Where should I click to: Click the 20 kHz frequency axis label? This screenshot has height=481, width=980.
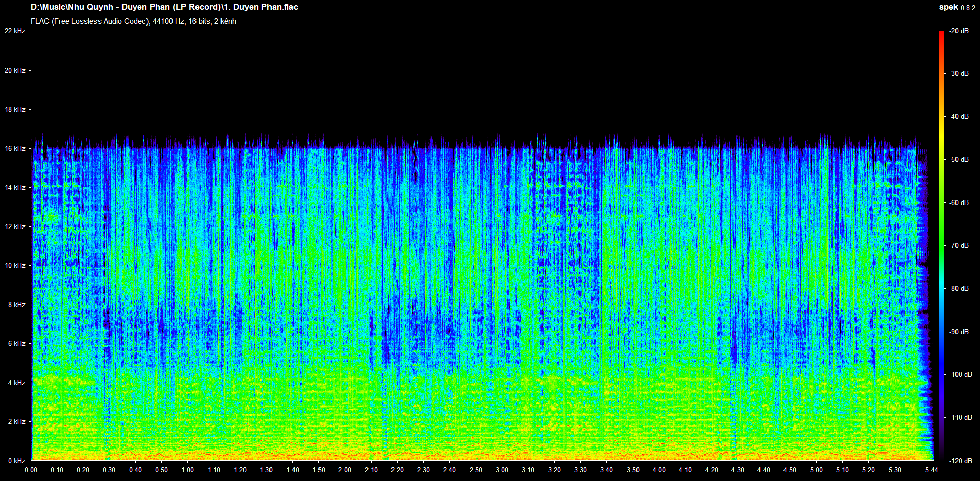click(15, 70)
